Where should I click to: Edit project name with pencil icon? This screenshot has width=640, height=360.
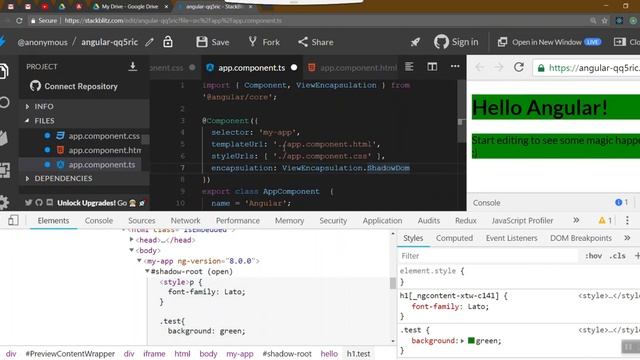pos(149,42)
